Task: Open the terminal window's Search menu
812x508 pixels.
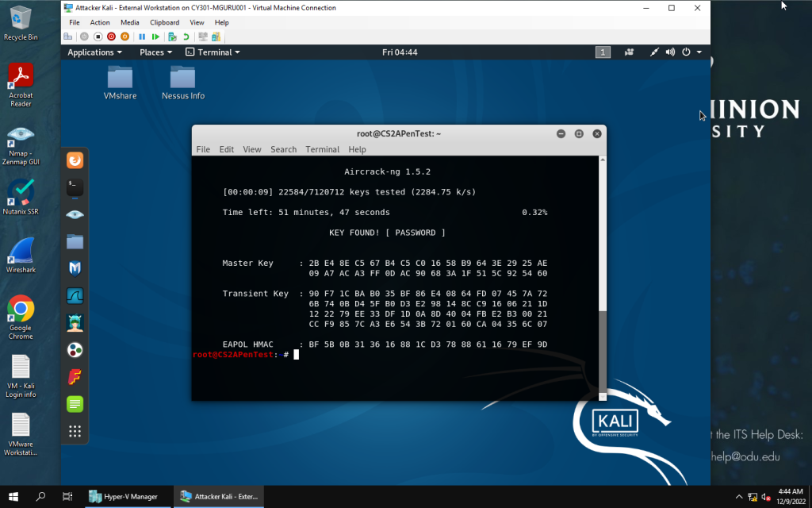Action: click(284, 149)
